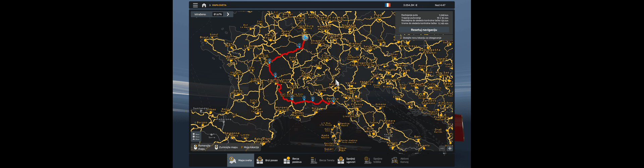The height and width of the screenshot is (168, 644).
Task: Click the Barselona city label
Action: [263, 139]
